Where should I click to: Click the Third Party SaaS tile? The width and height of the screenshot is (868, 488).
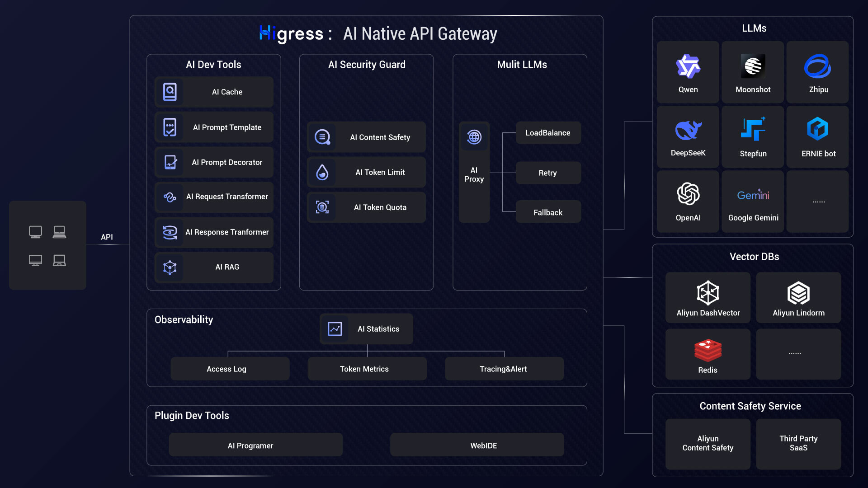coord(798,444)
